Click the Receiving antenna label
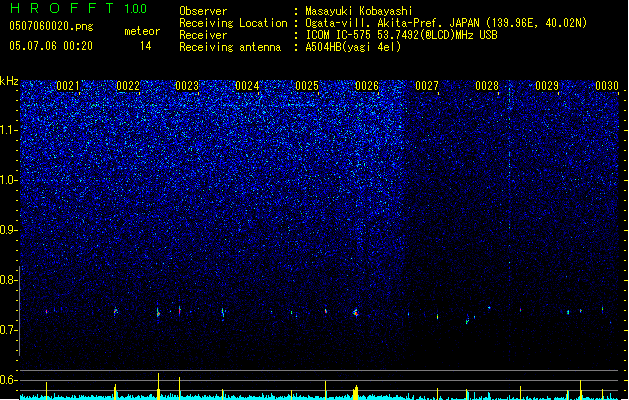Viewport: 629px width, 400px height. pos(230,47)
